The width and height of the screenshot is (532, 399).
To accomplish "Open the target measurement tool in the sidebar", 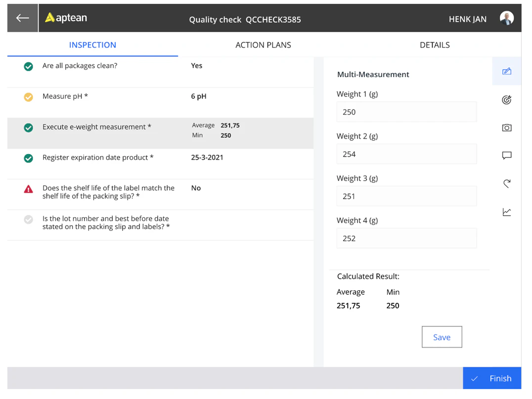I will point(506,99).
